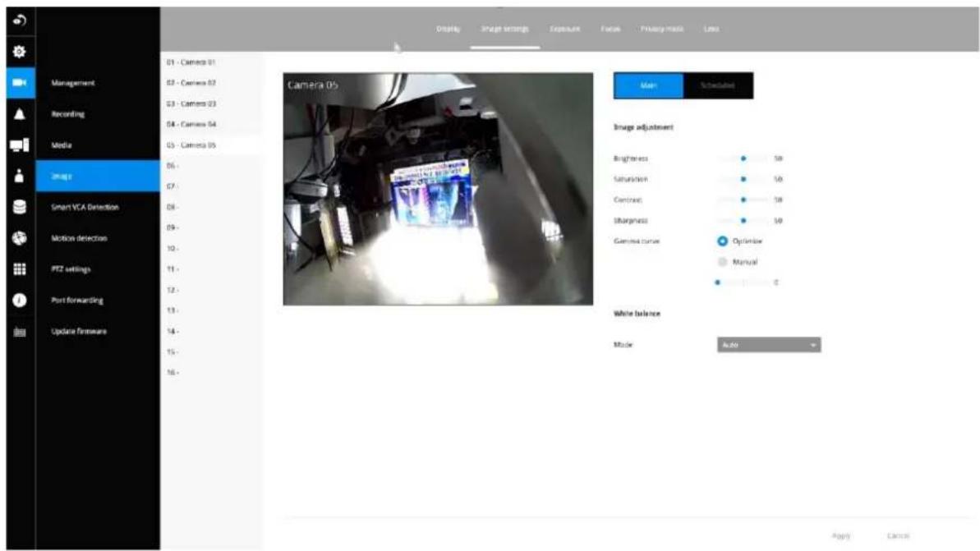The height and width of the screenshot is (551, 980).
Task: Open the network globe icon section
Action: (20, 238)
